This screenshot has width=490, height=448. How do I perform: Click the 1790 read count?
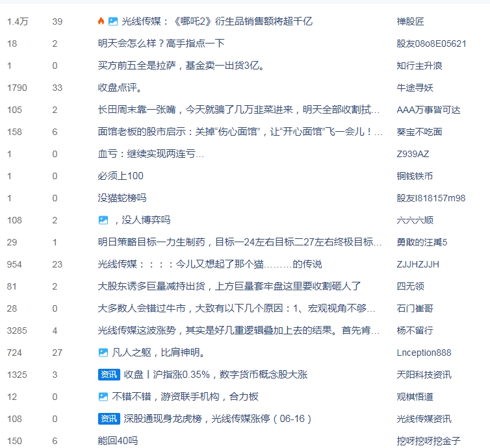(17, 88)
